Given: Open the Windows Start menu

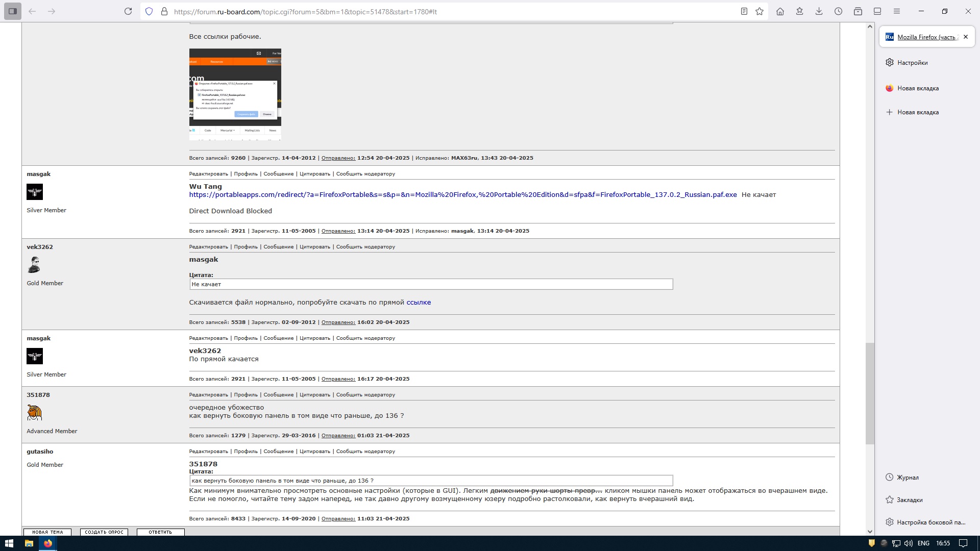Looking at the screenshot, I should tap(9, 543).
